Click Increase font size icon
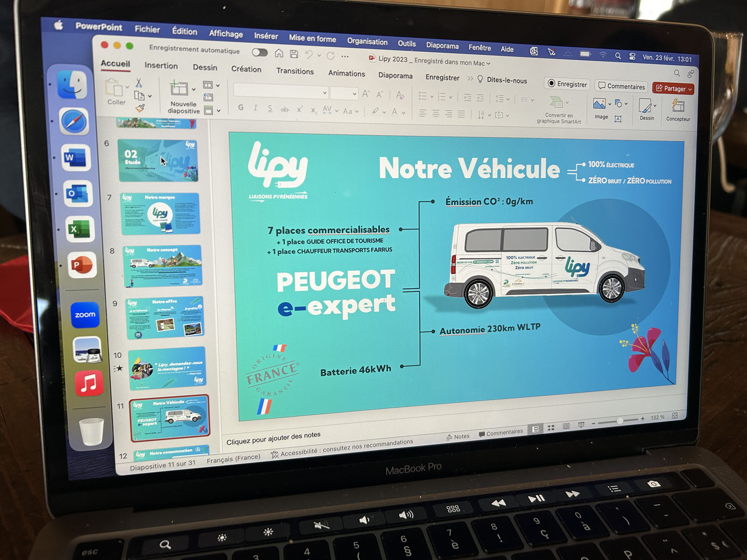Viewport: 747px width, 560px height. [x=366, y=93]
